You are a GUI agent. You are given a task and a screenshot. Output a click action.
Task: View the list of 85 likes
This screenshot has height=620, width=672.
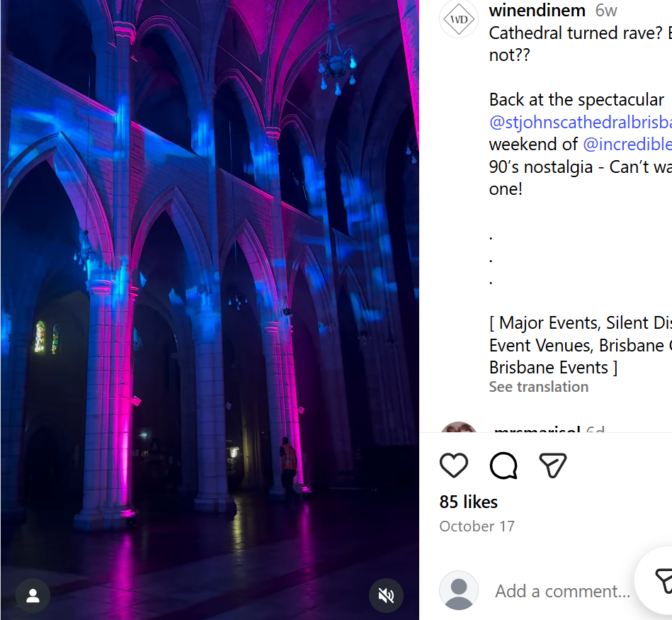pos(469,502)
